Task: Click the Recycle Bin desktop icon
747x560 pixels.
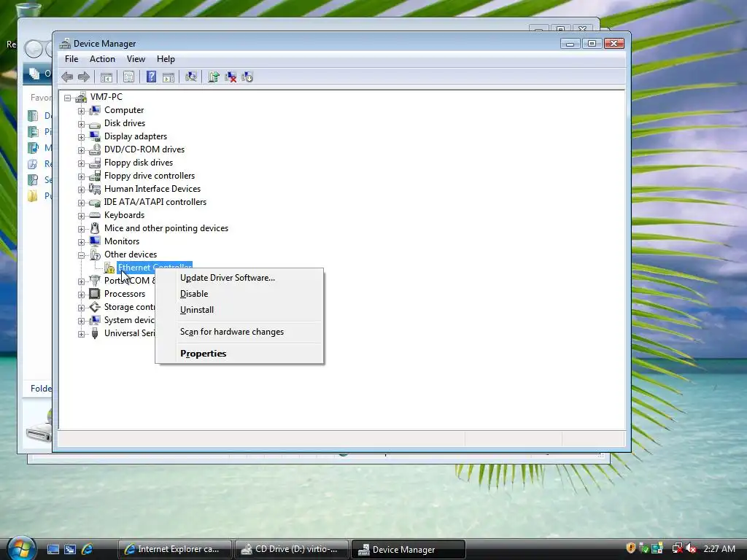Action: point(28,10)
